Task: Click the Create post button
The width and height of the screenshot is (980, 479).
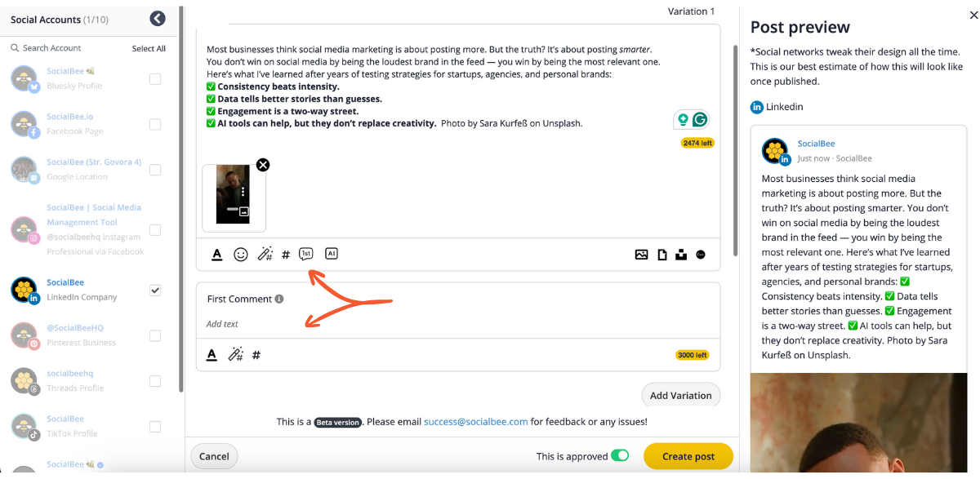Action: click(x=688, y=456)
